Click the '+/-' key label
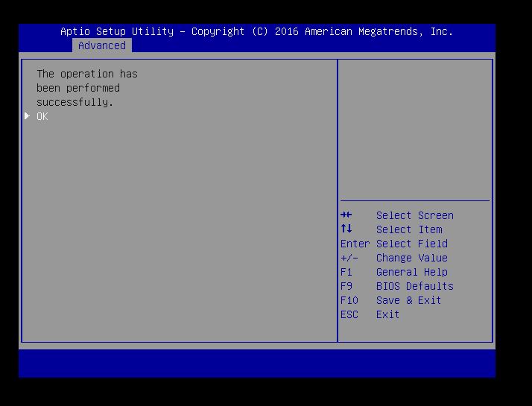The width and height of the screenshot is (532, 406). 349,258
